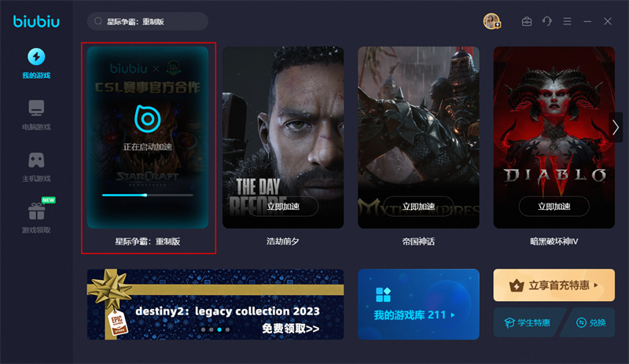Open the destiny2 legacy collection banner
The width and height of the screenshot is (629, 364).
(215, 304)
